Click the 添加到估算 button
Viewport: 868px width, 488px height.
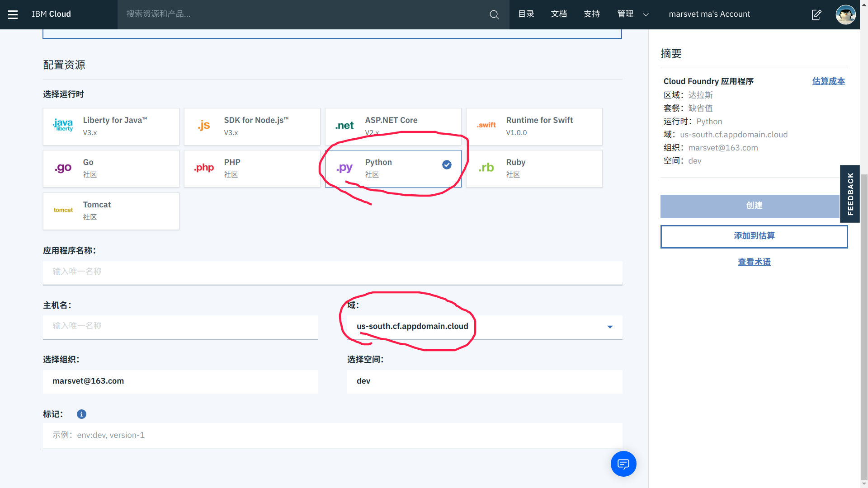[754, 236]
